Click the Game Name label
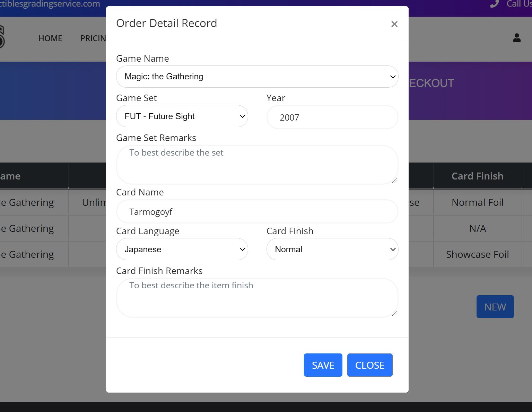Image resolution: width=532 pixels, height=412 pixels. pos(142,59)
